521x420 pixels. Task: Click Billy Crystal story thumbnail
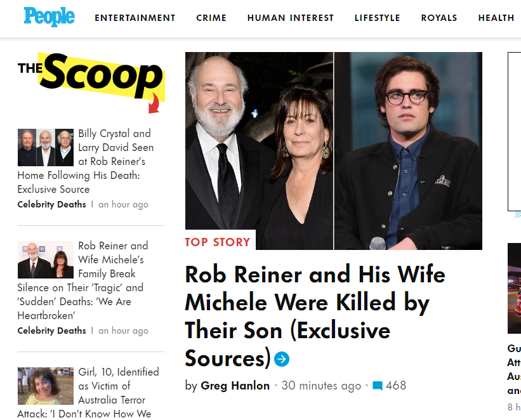45,147
